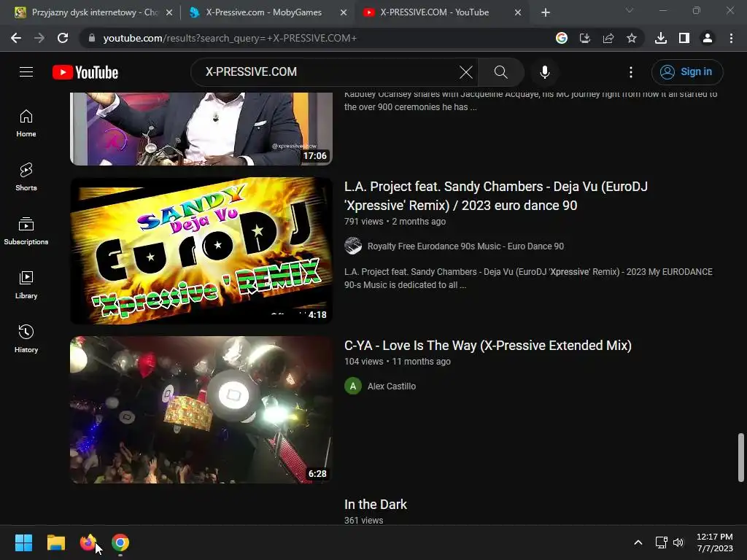Viewport: 747px width, 560px height.
Task: Open Subscriptions in the sidebar
Action: [x=26, y=231]
